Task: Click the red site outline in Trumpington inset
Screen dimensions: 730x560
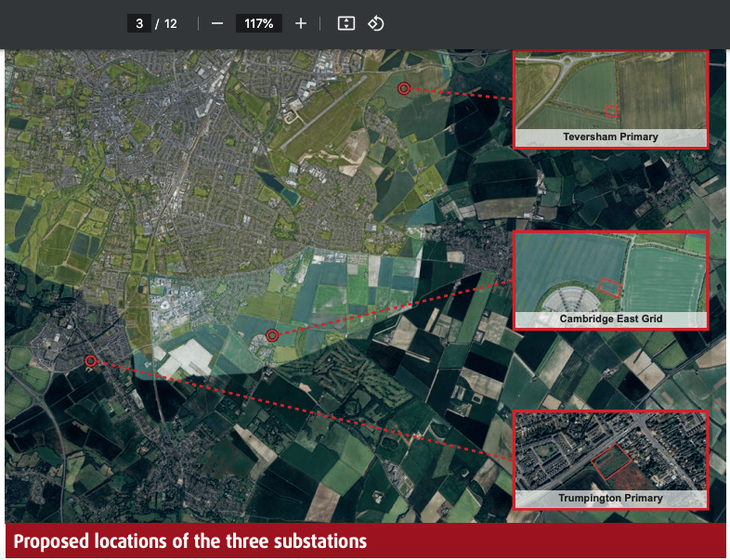Action: (609, 462)
